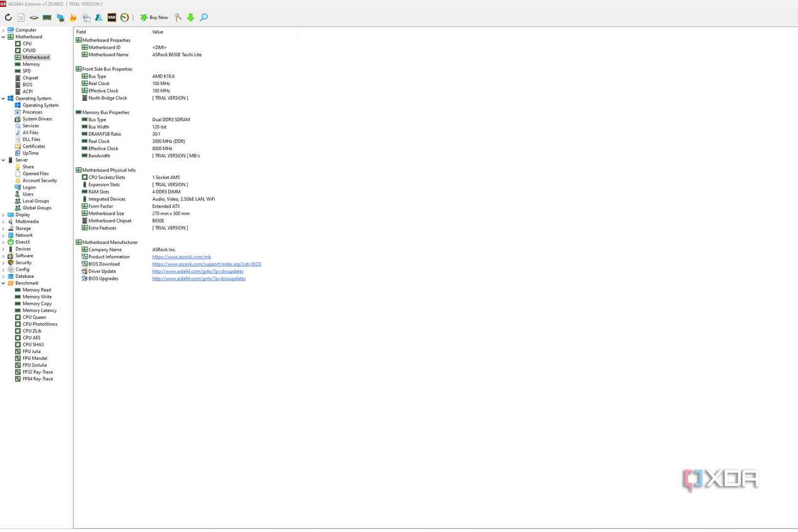The height and width of the screenshot is (532, 798).
Task: Open the Processes tree item
Action: (x=33, y=112)
